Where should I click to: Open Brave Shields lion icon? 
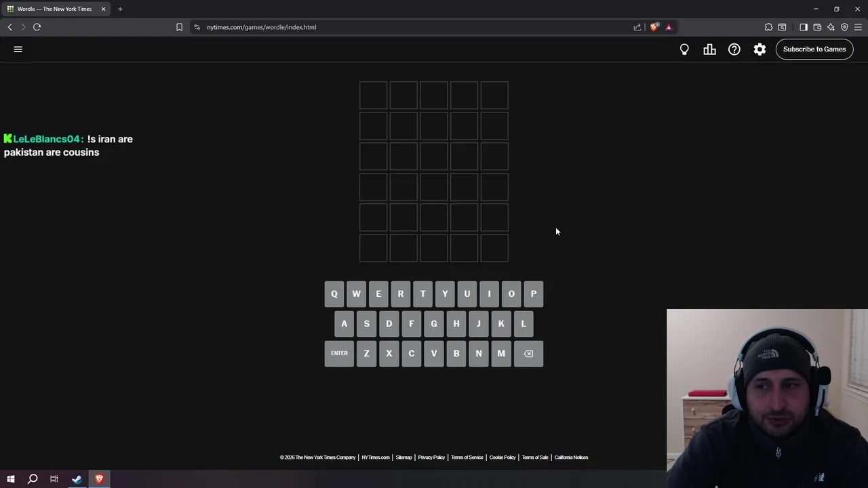pyautogui.click(x=654, y=27)
